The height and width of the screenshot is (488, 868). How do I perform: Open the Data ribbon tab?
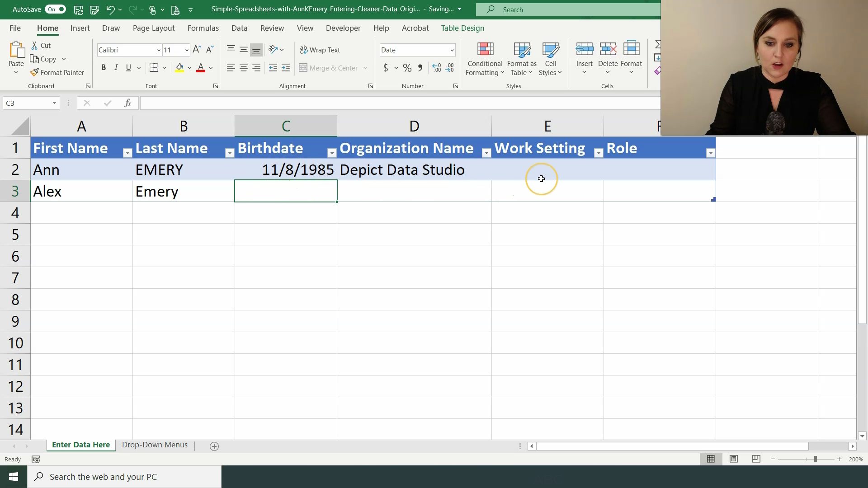[239, 28]
